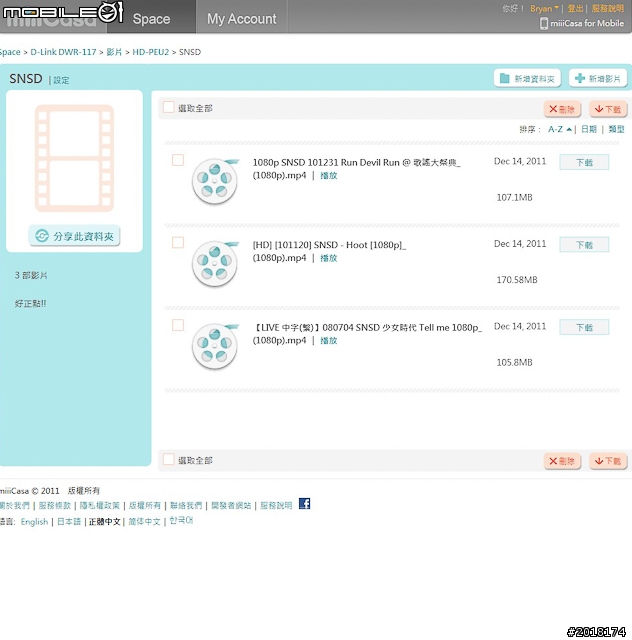Check the SNSD Hoot video checkbox

point(178,242)
